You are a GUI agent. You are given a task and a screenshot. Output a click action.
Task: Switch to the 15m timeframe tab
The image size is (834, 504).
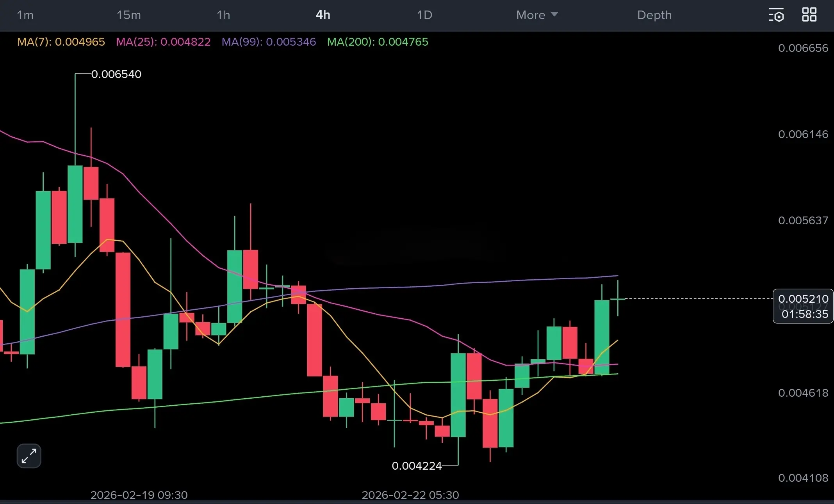pyautogui.click(x=128, y=15)
